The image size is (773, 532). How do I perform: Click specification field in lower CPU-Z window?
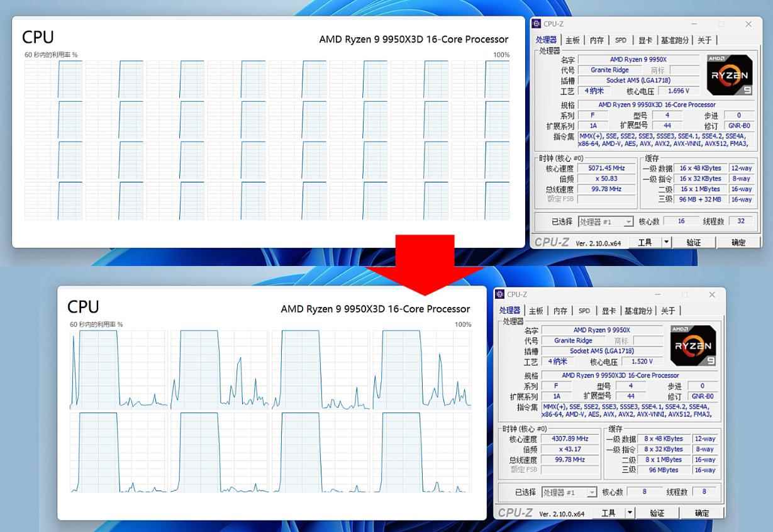[629, 375]
